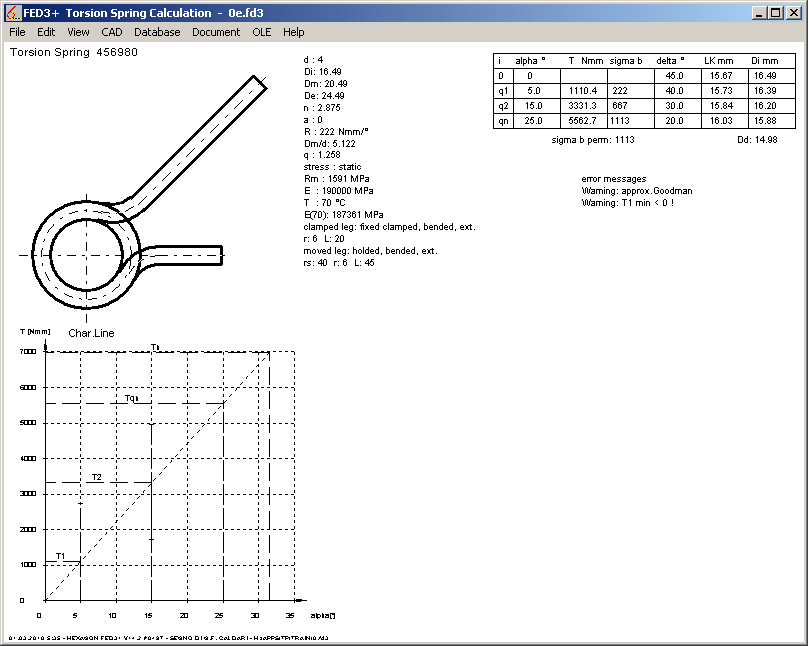Click the T1 min warning message
This screenshot has height=646, width=808.
(627, 203)
